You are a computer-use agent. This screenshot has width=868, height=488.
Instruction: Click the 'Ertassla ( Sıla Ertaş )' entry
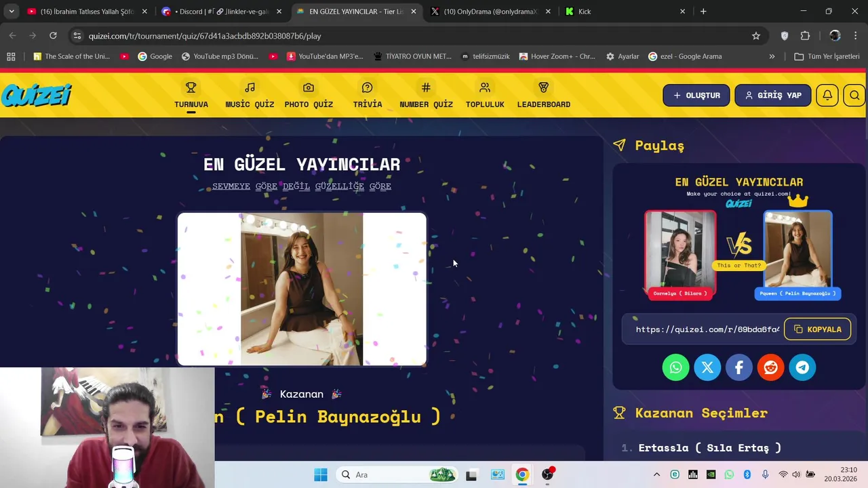[709, 448]
